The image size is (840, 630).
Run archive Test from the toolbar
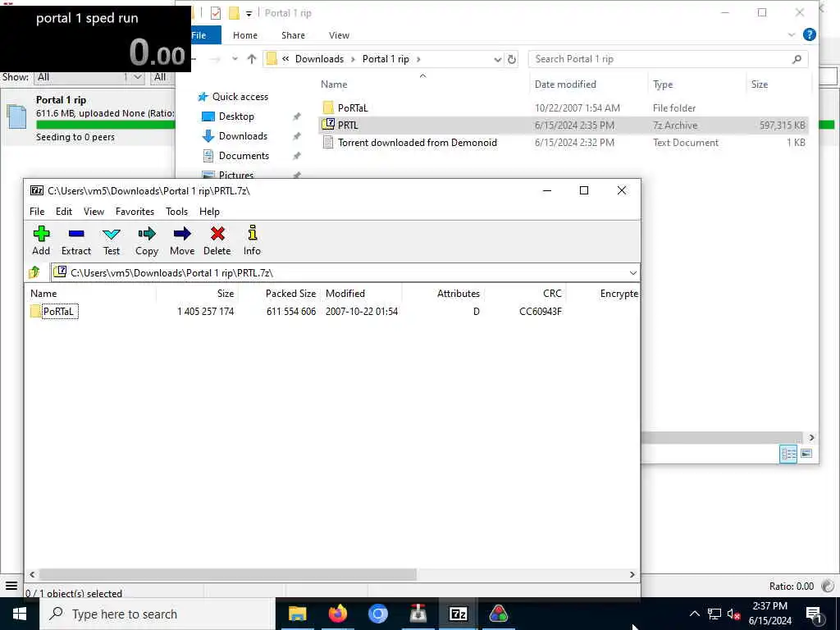(112, 240)
